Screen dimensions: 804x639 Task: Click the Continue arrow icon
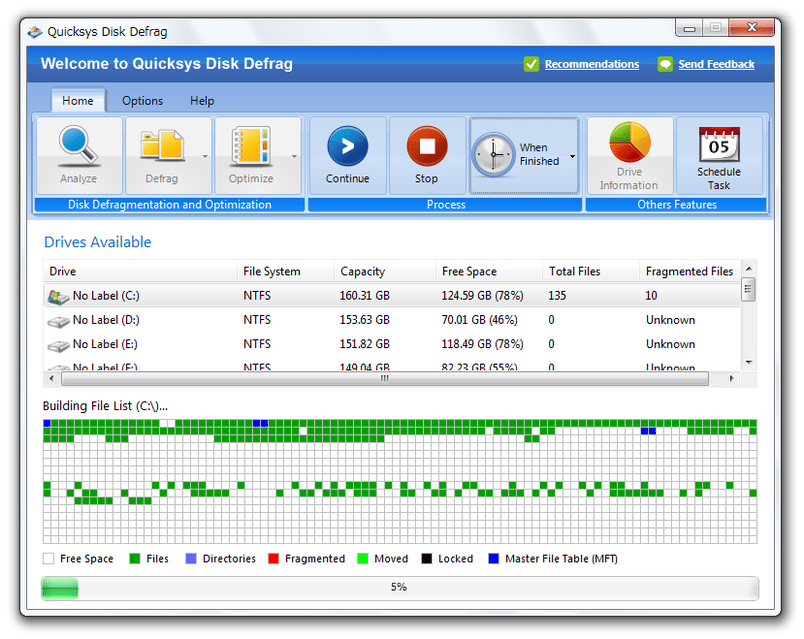click(x=348, y=146)
